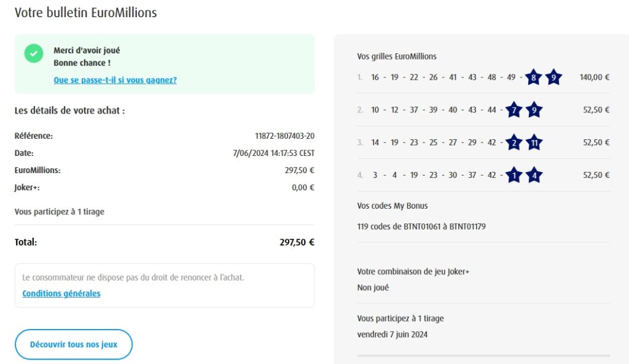Click second star number 9 in grid 1
629x364 pixels.
tap(553, 77)
